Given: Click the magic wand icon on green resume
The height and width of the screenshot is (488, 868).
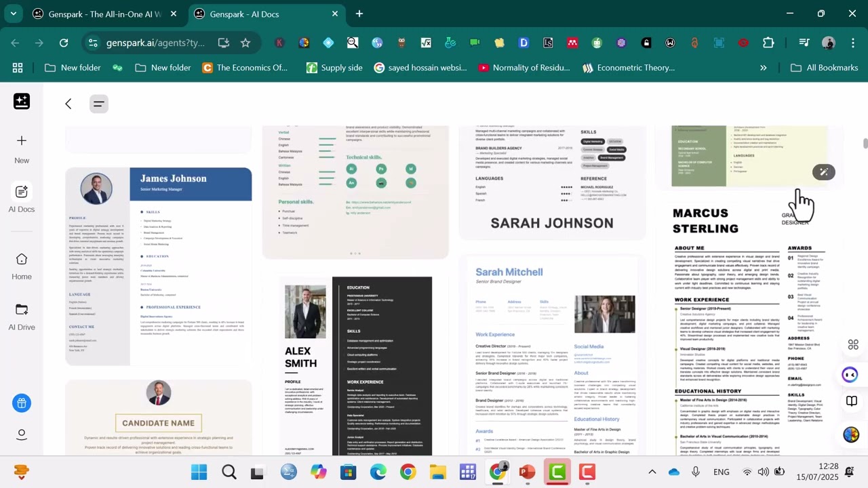Looking at the screenshot, I should pyautogui.click(x=824, y=172).
